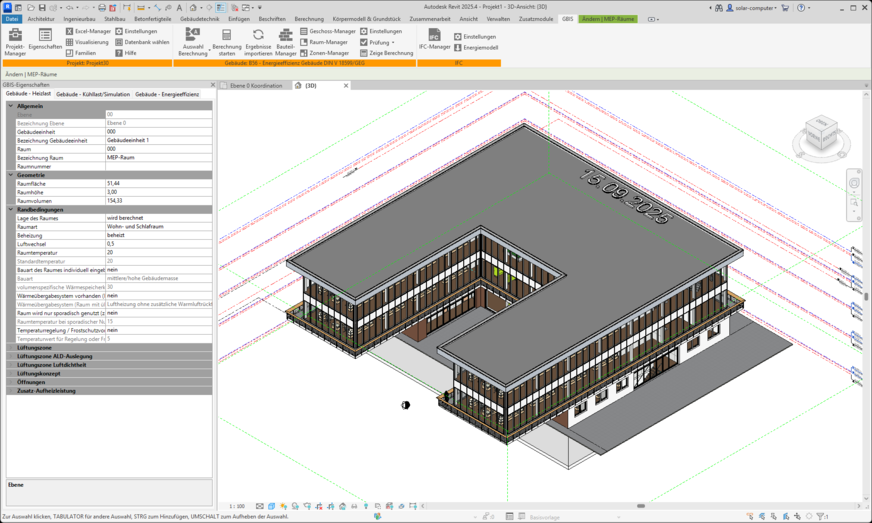The width and height of the screenshot is (872, 523).
Task: Click the Undo arrow in quick access toolbar
Action: point(70,8)
